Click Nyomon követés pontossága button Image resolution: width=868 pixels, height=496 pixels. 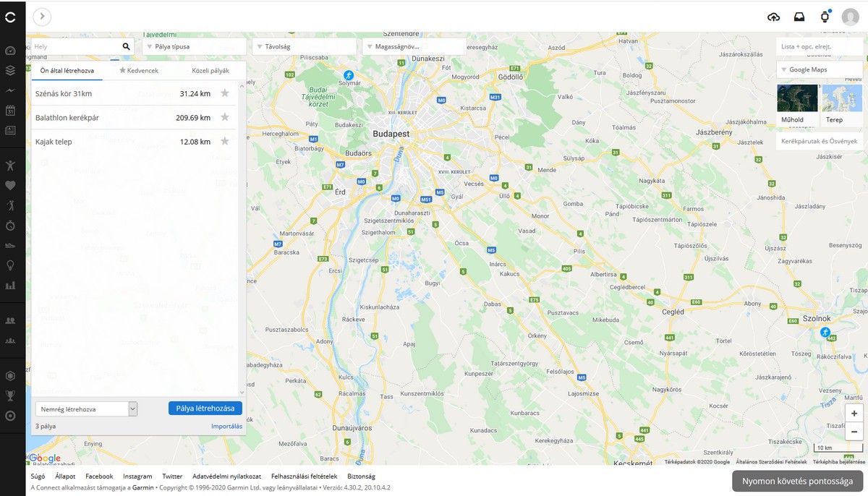click(x=797, y=481)
